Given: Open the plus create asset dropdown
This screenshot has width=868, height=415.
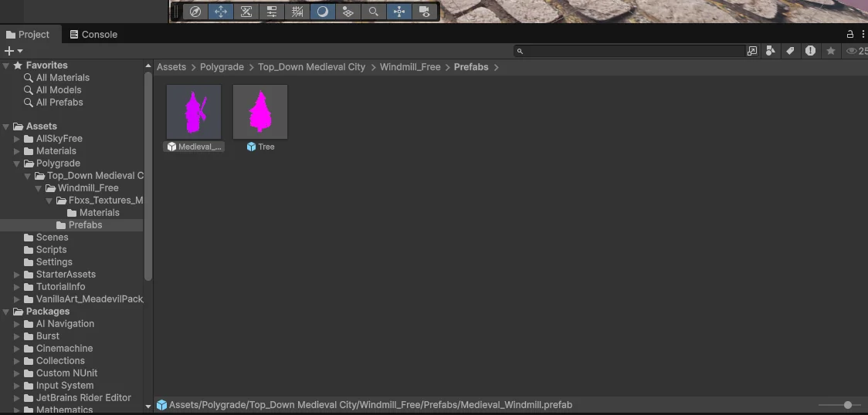Looking at the screenshot, I should click(13, 51).
